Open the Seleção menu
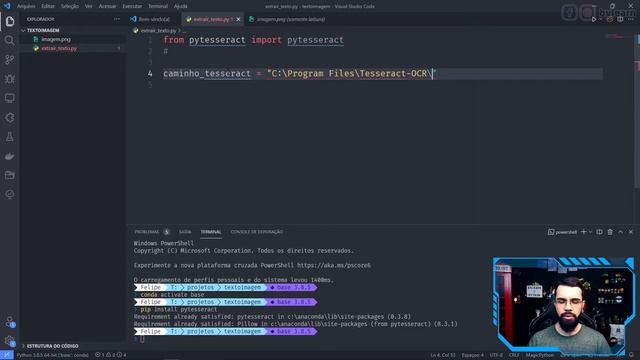 coord(70,6)
